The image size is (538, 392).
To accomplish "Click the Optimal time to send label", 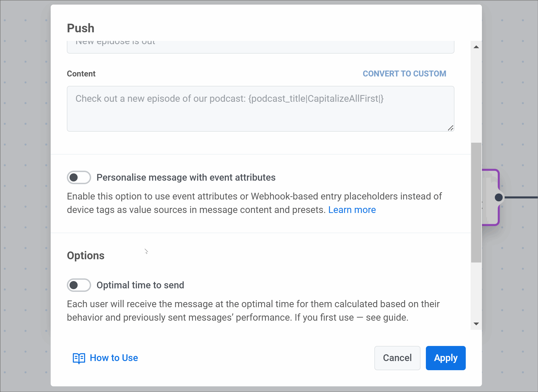I will pos(140,285).
